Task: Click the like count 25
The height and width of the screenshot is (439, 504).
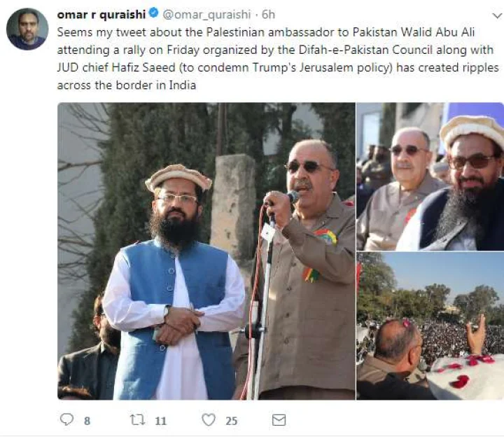Action: pyautogui.click(x=232, y=421)
